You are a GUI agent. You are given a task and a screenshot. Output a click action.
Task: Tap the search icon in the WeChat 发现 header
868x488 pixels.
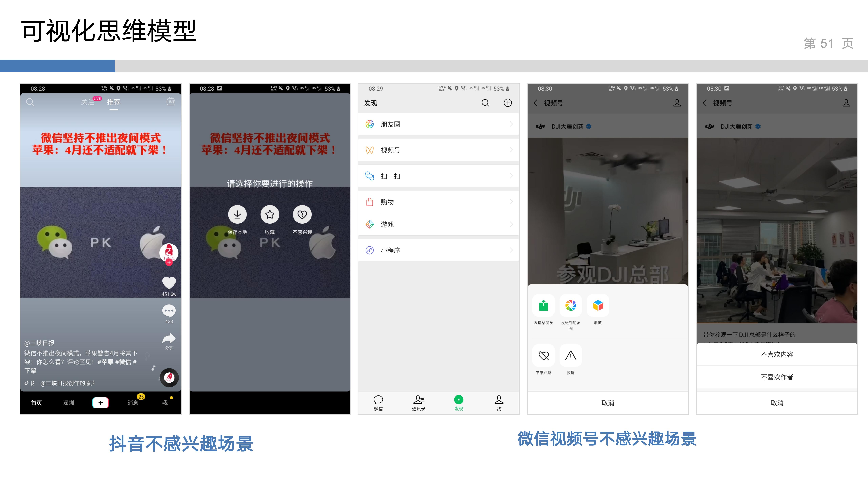485,103
